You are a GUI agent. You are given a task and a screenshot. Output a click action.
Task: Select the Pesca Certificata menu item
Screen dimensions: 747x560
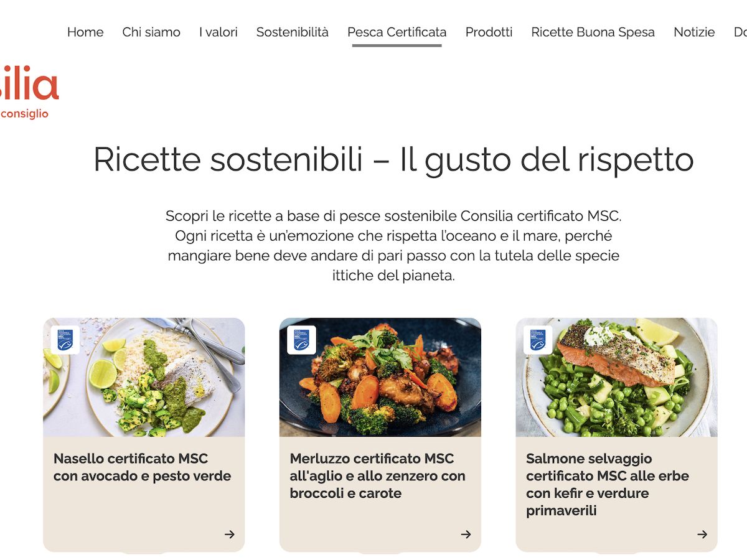point(397,32)
